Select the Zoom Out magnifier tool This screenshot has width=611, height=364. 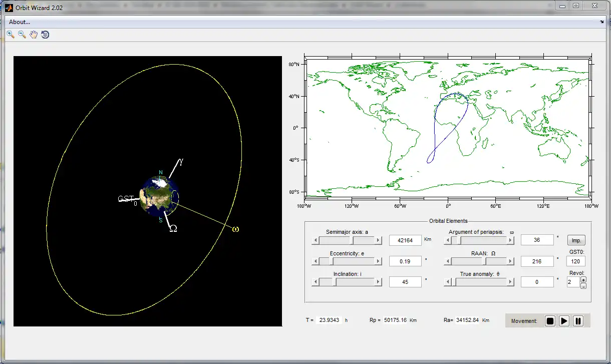click(22, 35)
